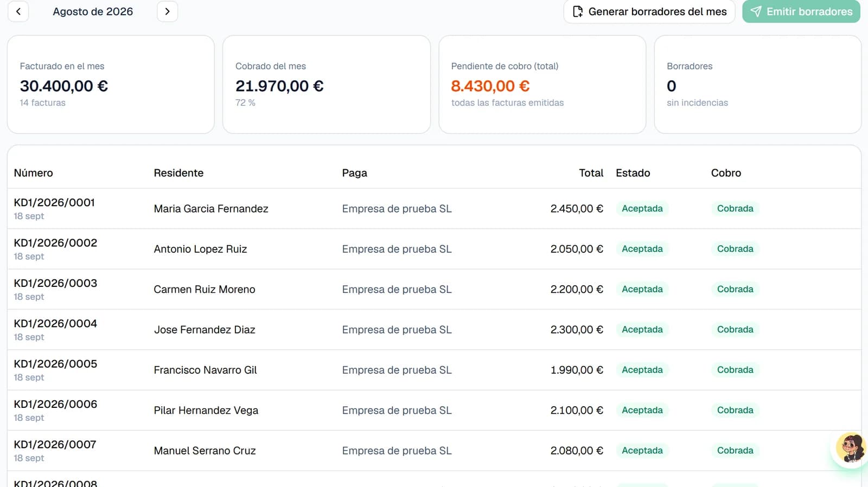Image resolution: width=868 pixels, height=487 pixels.
Task: Open the Cobrado del mes card
Action: click(x=327, y=85)
